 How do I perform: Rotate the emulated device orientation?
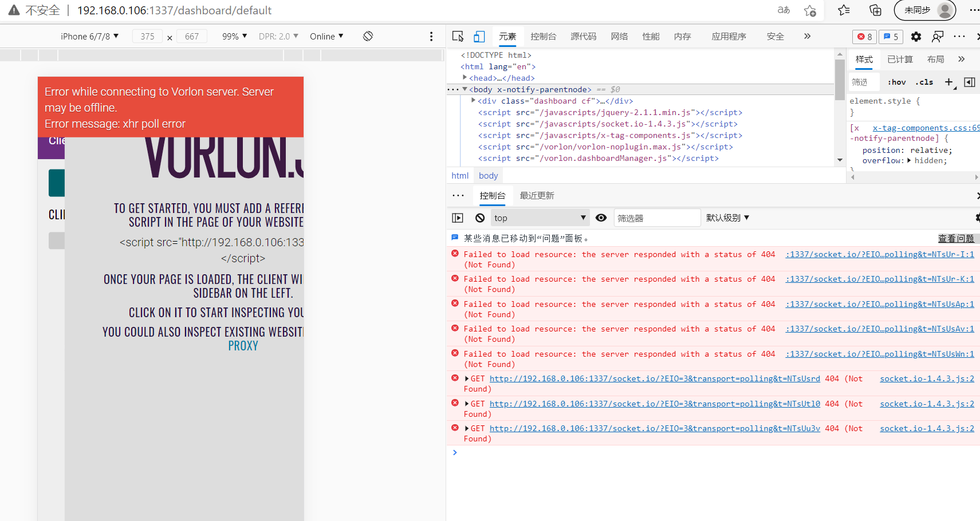pyautogui.click(x=368, y=36)
